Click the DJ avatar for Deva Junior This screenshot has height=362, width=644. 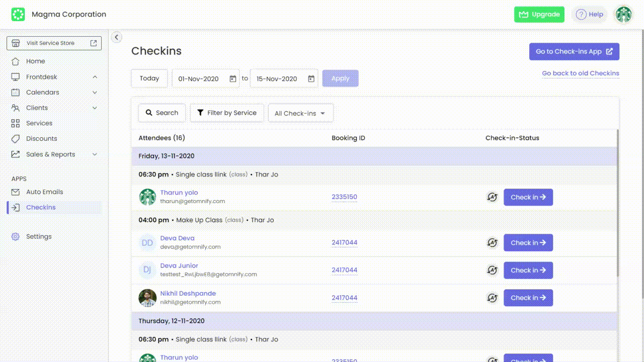click(x=147, y=270)
